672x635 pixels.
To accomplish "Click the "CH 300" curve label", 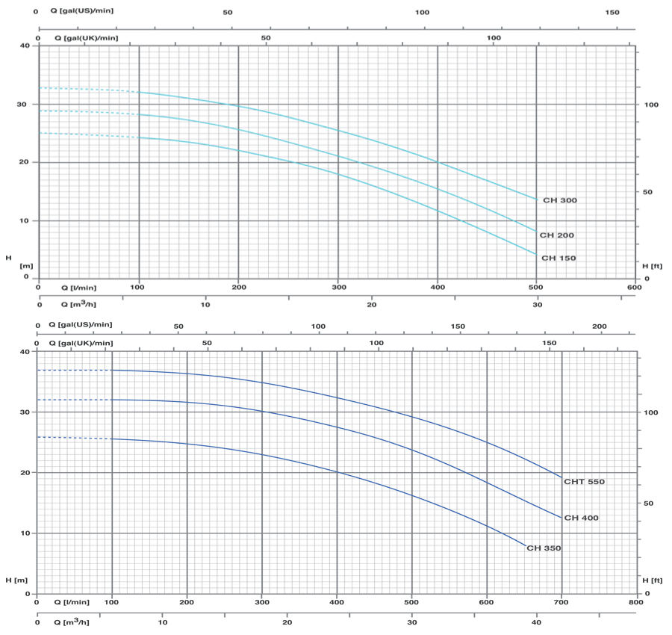I will 560,200.
